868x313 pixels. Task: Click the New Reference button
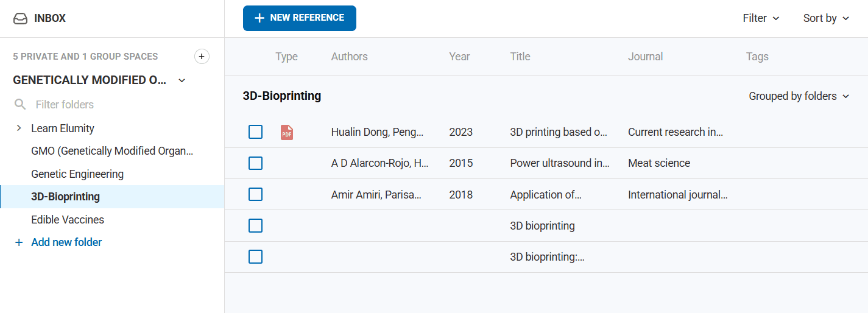pos(300,18)
